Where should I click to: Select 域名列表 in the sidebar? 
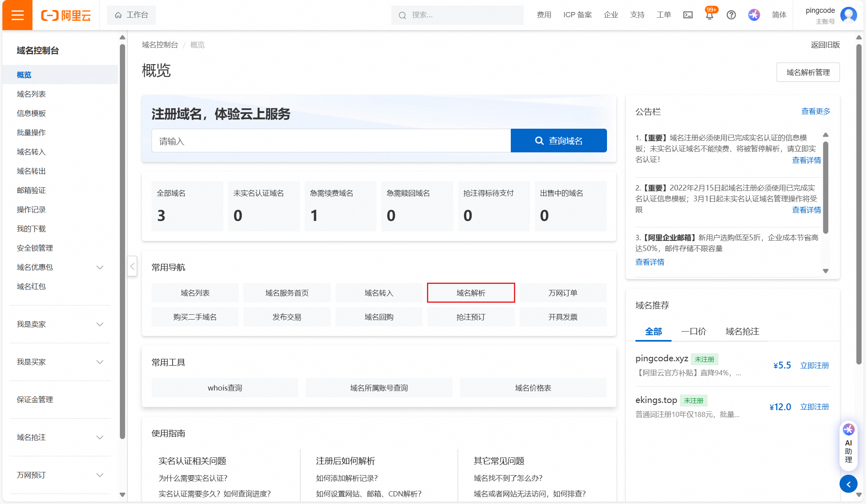31,94
